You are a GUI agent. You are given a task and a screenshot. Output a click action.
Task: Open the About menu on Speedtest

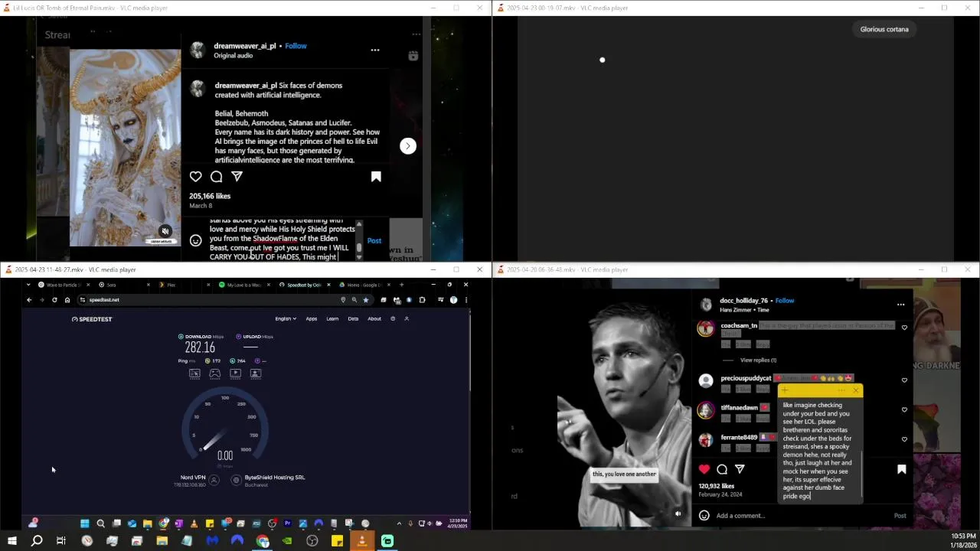pyautogui.click(x=374, y=318)
